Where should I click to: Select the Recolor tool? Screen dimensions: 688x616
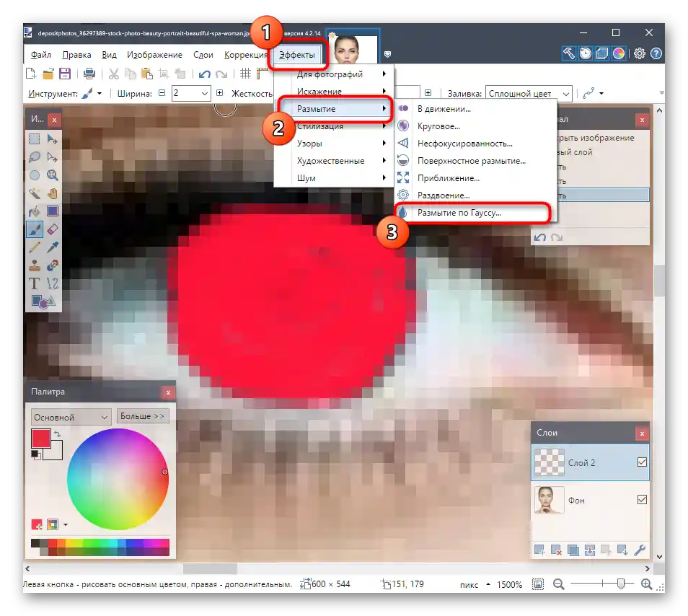click(53, 265)
